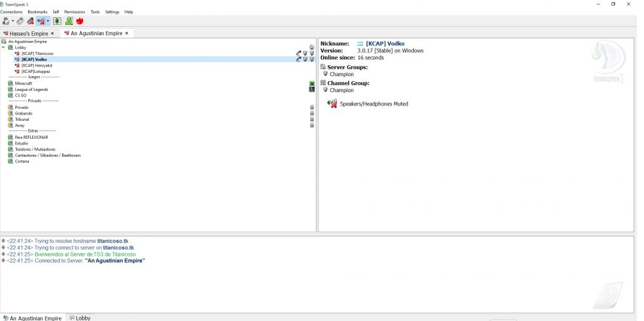Click the Server Groups icon
The height and width of the screenshot is (321, 644).
pyautogui.click(x=323, y=67)
